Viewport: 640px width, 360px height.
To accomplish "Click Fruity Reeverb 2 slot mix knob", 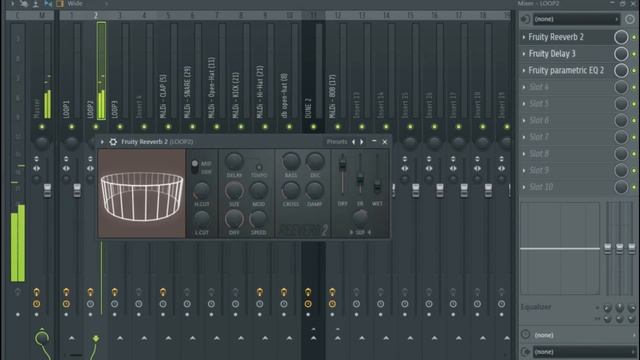I will click(x=621, y=37).
